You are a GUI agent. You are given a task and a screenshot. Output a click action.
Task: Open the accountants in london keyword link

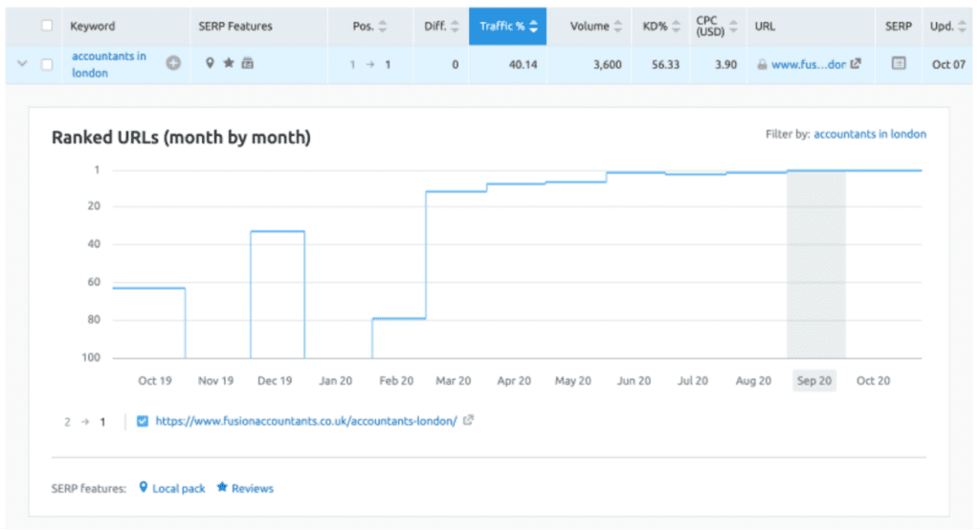coord(109,64)
